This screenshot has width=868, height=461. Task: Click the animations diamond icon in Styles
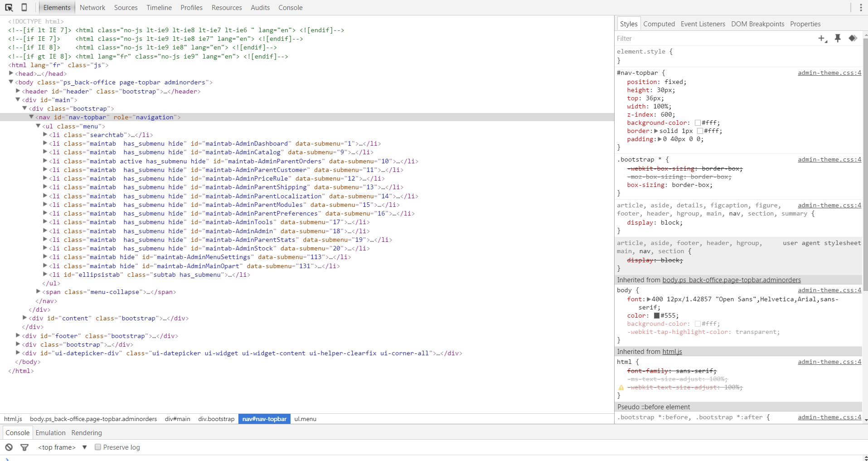853,38
